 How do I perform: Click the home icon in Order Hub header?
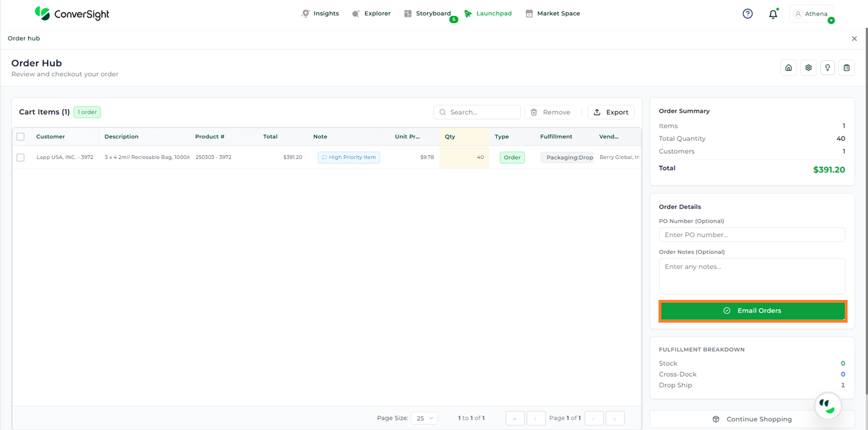click(x=789, y=68)
